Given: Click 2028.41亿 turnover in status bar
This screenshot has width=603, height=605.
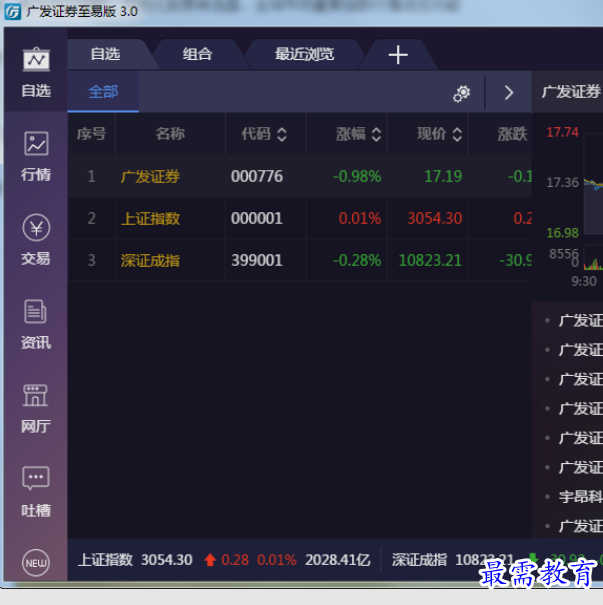Looking at the screenshot, I should coord(338,560).
